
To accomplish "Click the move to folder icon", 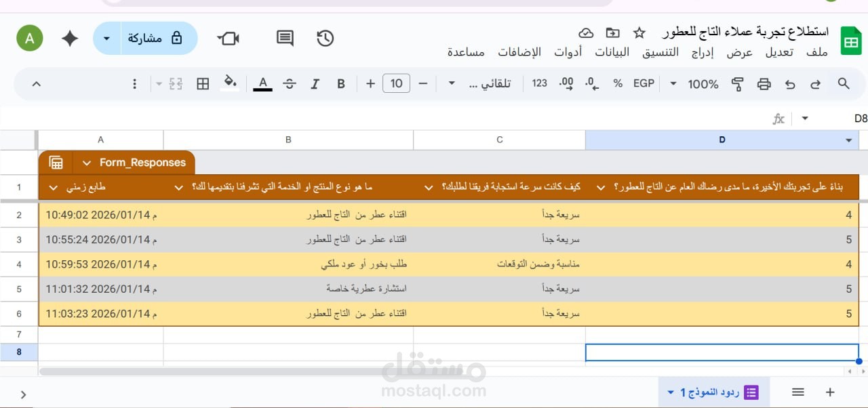I will pos(612,33).
